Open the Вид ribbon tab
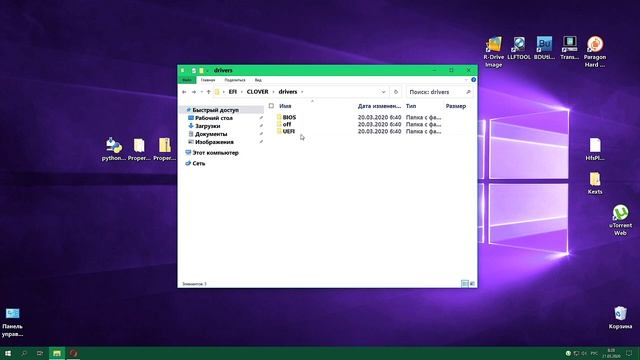Image resolution: width=640 pixels, height=360 pixels. [x=258, y=80]
